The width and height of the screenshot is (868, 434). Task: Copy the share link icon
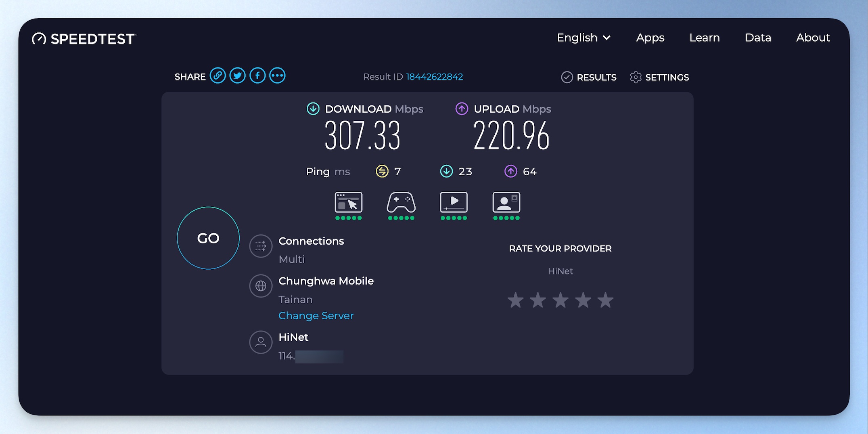click(218, 76)
